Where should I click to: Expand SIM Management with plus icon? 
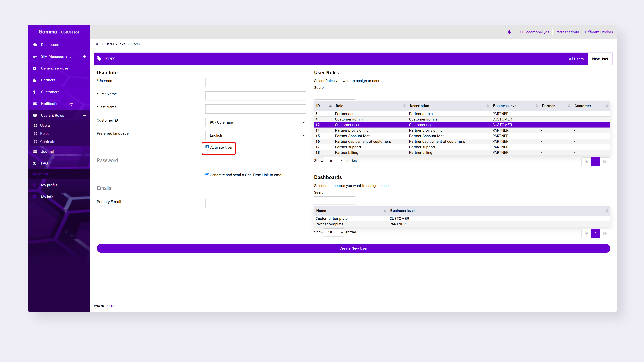click(x=85, y=56)
